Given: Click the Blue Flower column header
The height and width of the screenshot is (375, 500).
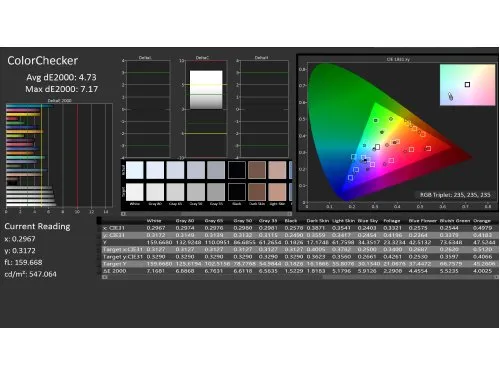Looking at the screenshot, I should pos(422,221).
